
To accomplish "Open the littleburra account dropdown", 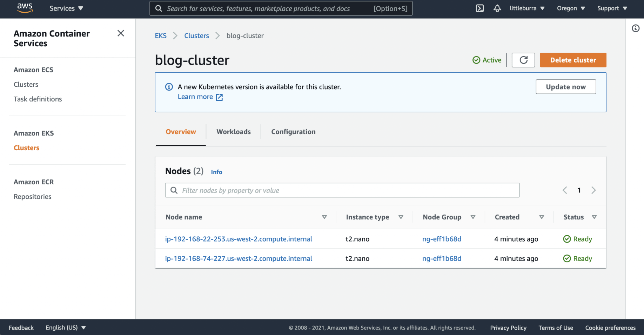I will point(527,8).
